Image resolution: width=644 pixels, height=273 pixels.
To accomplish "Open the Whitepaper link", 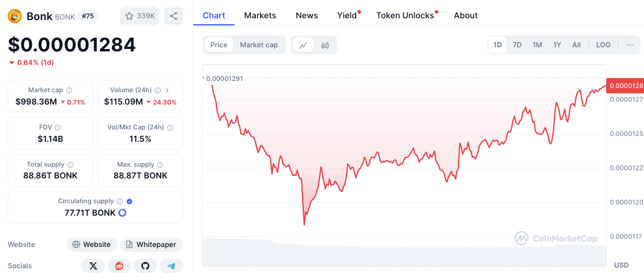I will (x=152, y=245).
